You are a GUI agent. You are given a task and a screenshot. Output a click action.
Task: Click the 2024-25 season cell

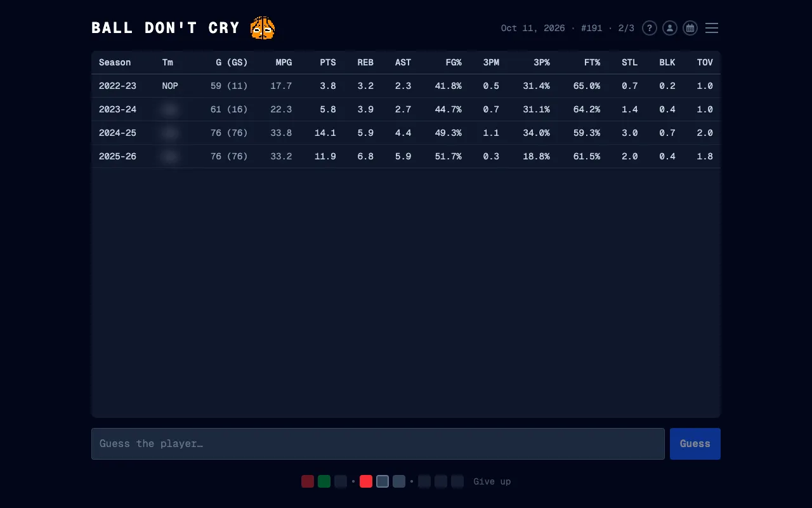coord(117,133)
